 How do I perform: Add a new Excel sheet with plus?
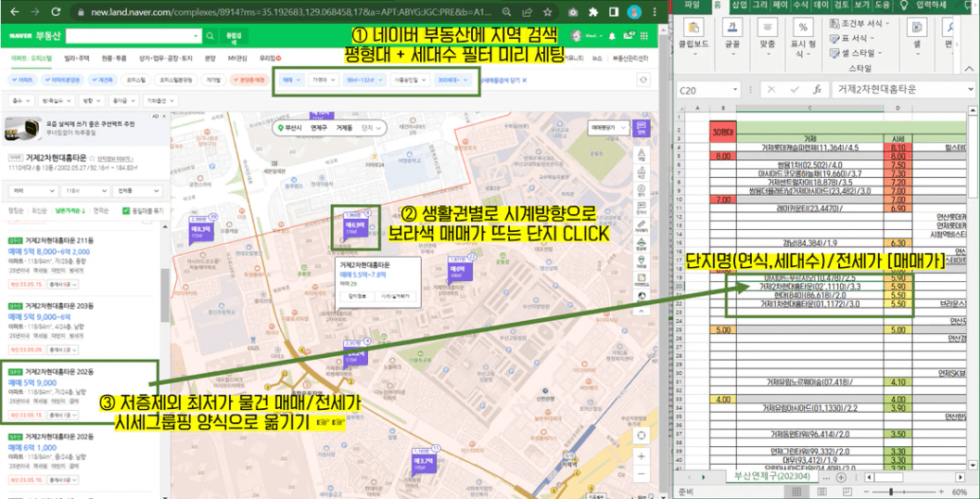pos(841,477)
